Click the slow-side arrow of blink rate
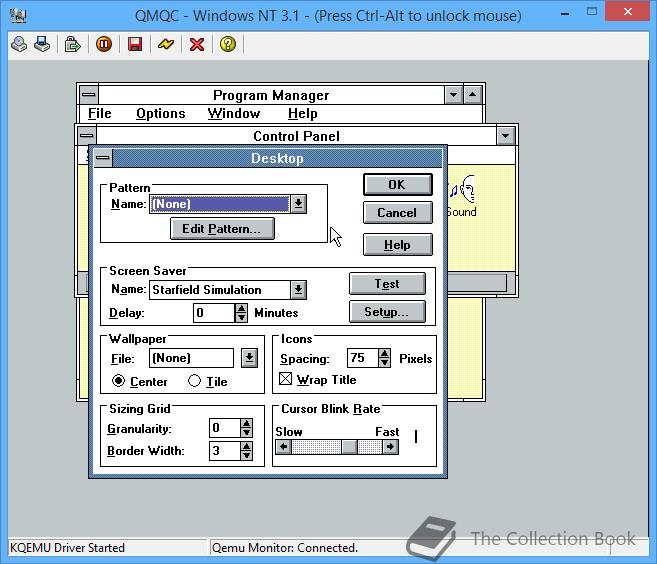The image size is (657, 564). tap(284, 447)
